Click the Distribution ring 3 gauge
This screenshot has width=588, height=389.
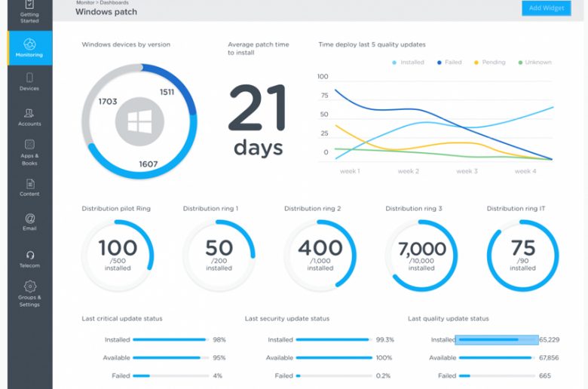(x=421, y=256)
